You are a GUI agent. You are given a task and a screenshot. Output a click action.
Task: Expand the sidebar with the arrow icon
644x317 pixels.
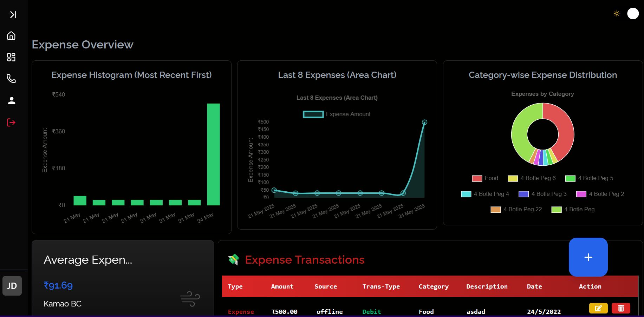pos(13,14)
